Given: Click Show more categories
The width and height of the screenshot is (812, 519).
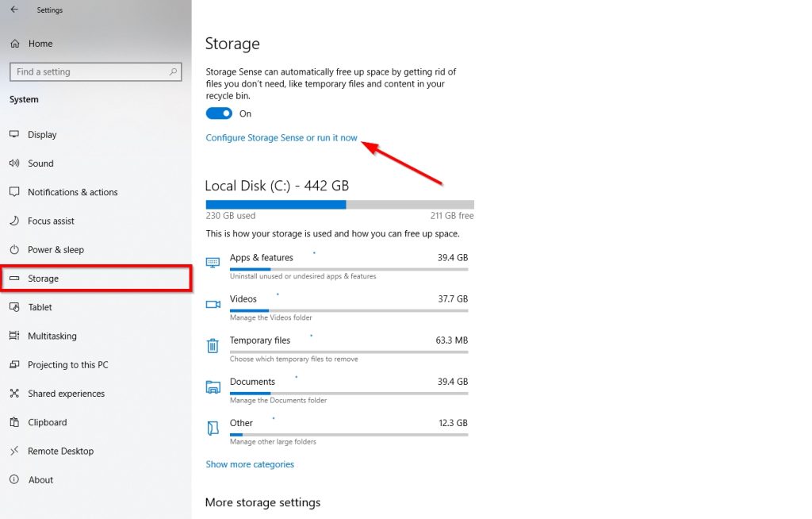Looking at the screenshot, I should (250, 463).
